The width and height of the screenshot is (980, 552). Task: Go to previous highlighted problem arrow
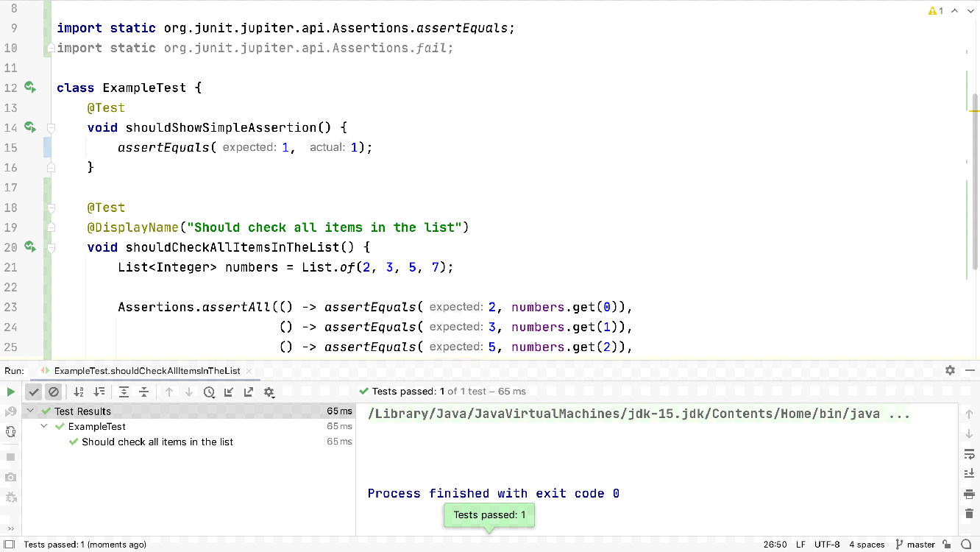tap(955, 11)
